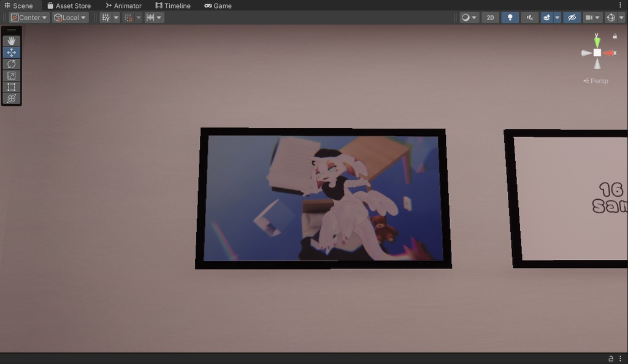Open the Center pivot mode dropdown

[x=28, y=17]
